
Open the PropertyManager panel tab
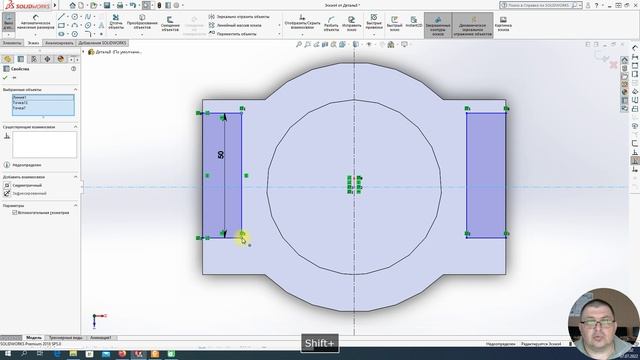pos(21,59)
